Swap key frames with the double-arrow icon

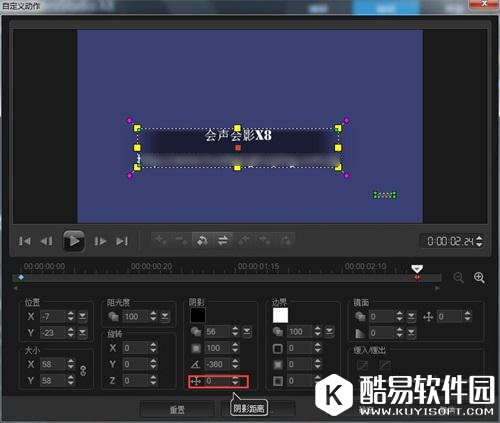tap(223, 240)
